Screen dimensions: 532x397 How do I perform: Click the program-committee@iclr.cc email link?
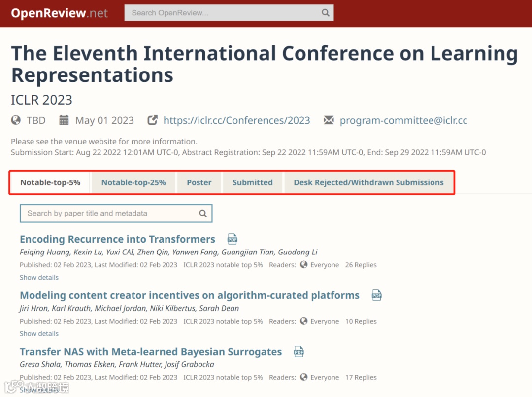tap(403, 120)
